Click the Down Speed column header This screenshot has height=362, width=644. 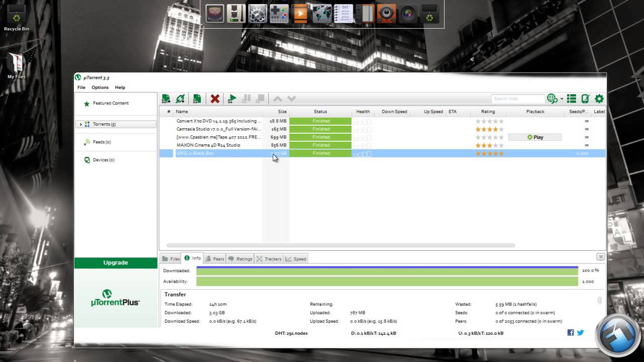394,112
